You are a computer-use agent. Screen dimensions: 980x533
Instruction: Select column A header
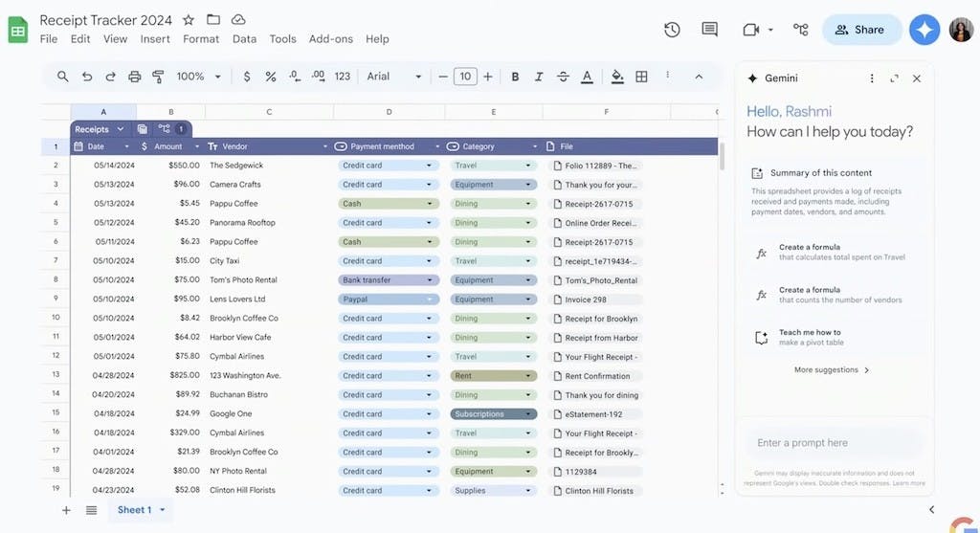point(103,112)
